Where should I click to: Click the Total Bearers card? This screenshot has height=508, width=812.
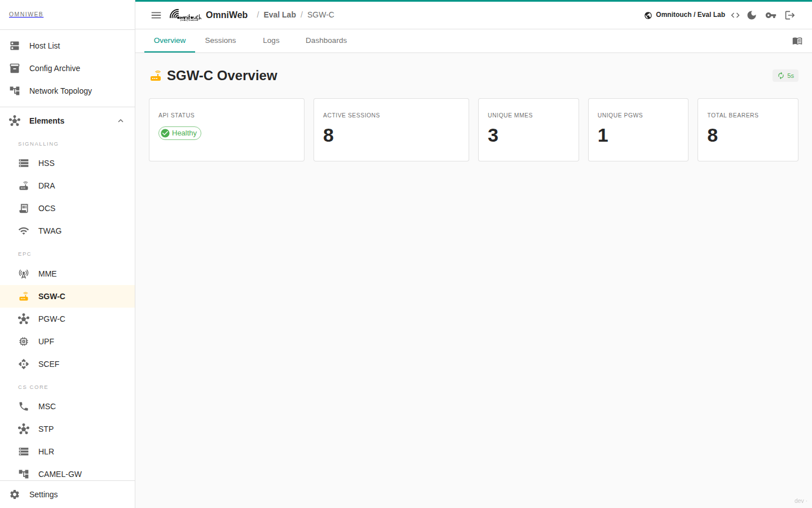(x=748, y=130)
